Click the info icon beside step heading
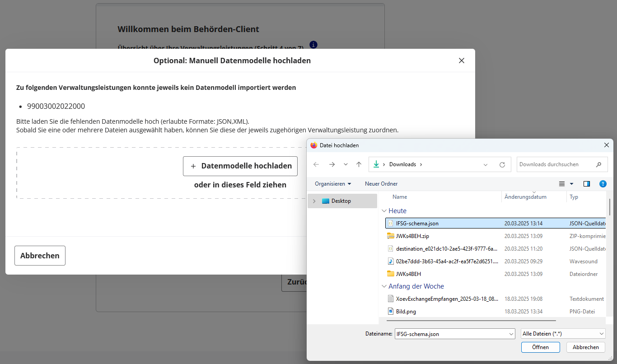 pyautogui.click(x=313, y=45)
